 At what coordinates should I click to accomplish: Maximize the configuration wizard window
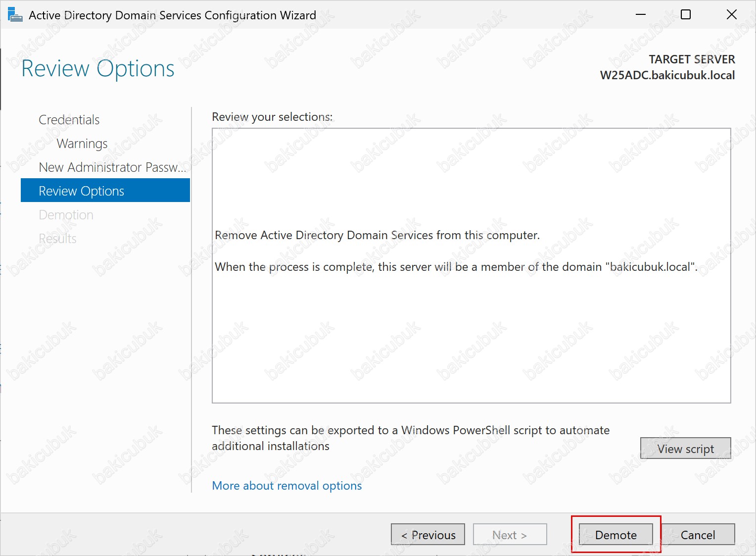(x=686, y=15)
